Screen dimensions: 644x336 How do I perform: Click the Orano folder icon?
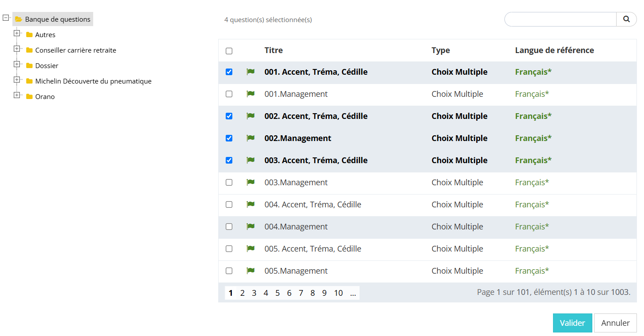click(30, 96)
